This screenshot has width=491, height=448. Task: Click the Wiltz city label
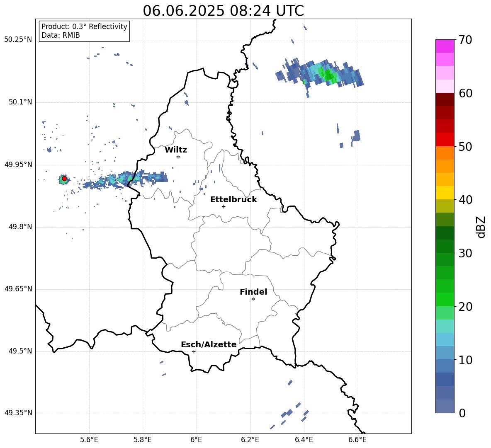click(x=176, y=150)
